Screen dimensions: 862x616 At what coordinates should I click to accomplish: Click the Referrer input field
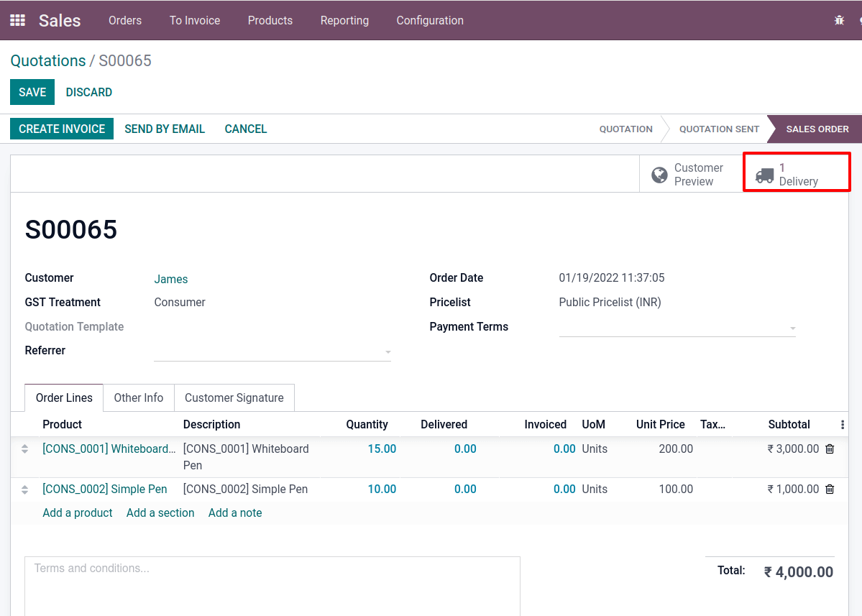(x=272, y=352)
